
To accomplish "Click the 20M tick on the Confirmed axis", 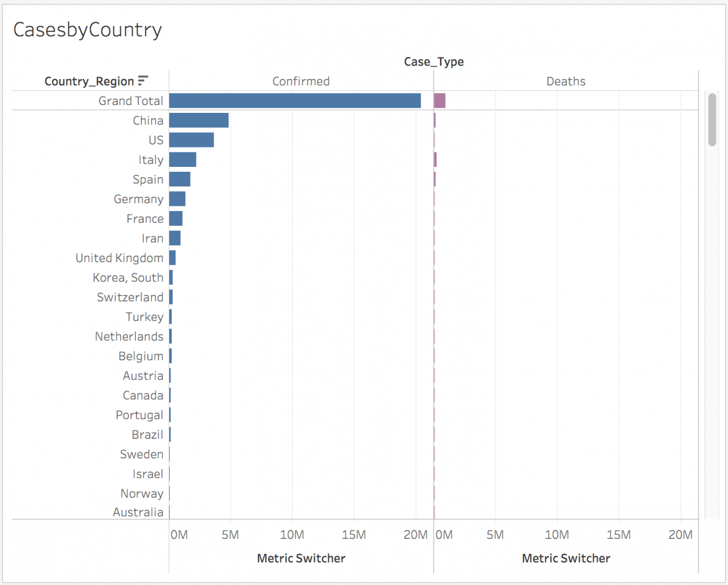I will pos(416,534).
